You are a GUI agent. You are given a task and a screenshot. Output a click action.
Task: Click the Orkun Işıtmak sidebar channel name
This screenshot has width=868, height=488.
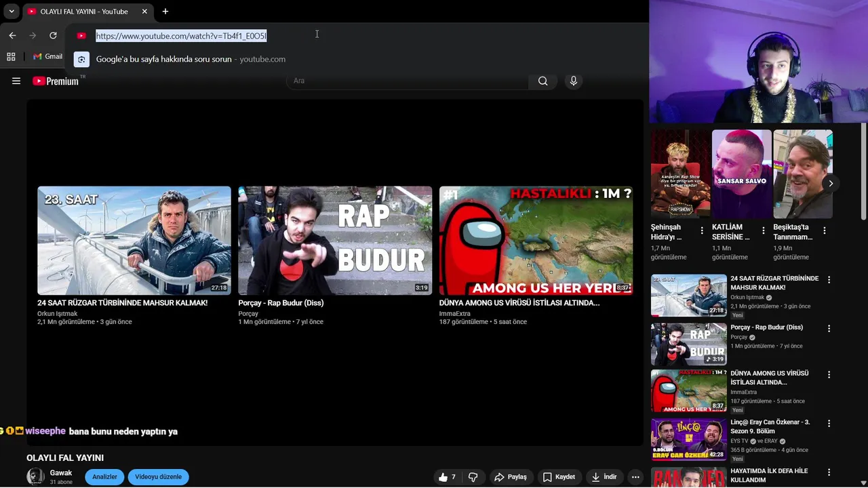747,298
